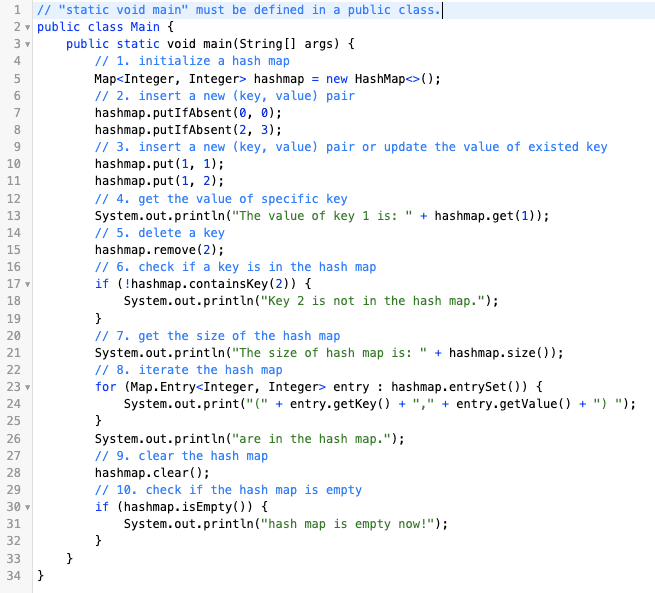Select line number 34 in the gutter
This screenshot has height=593, width=655.
click(11, 576)
